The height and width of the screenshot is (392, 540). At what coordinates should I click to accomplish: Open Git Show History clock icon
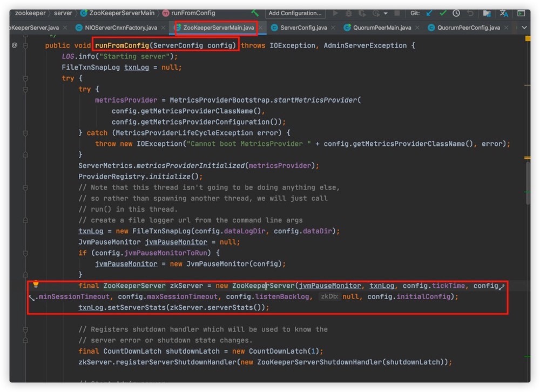tap(456, 13)
